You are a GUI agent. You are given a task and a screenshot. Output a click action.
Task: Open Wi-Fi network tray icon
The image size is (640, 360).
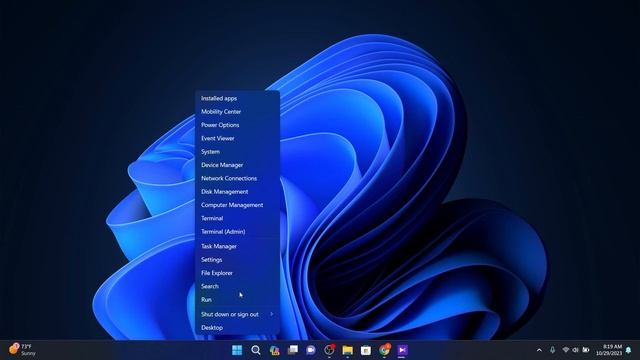point(566,350)
